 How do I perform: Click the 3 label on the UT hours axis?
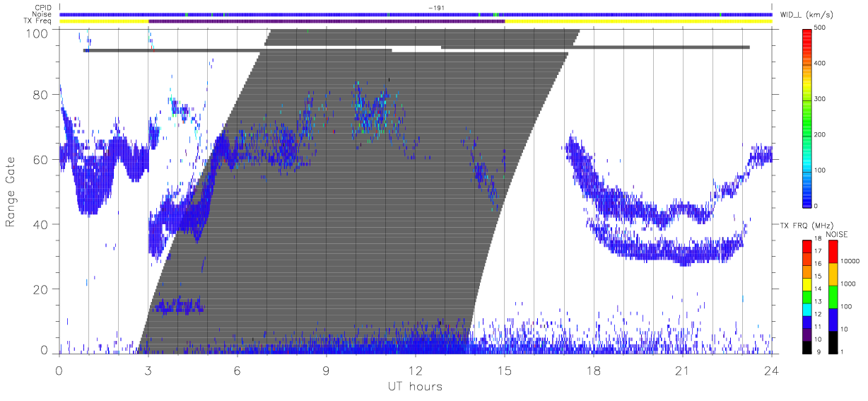point(148,370)
